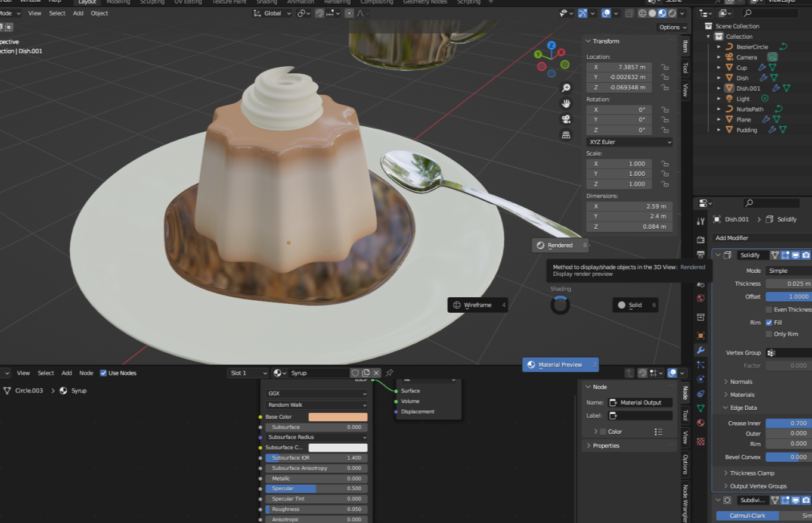The image size is (812, 523).
Task: Click the blue Z axis on navigation gizmo
Action: tap(551, 45)
